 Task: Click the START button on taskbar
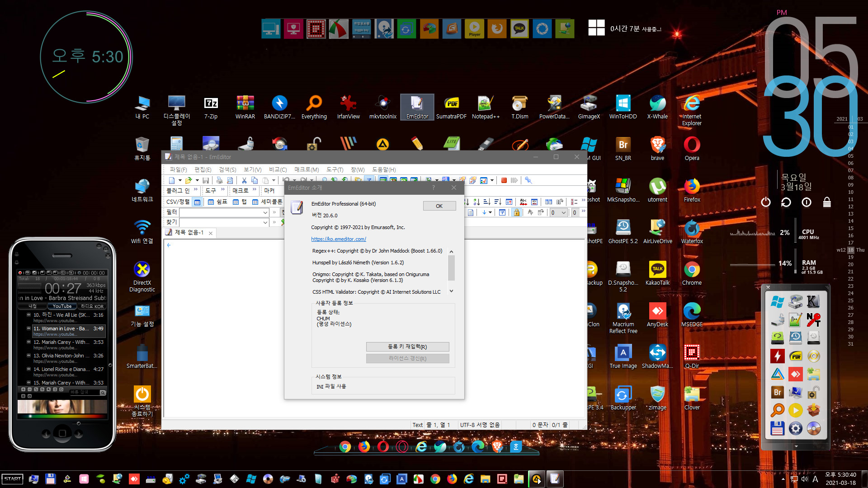click(x=12, y=479)
